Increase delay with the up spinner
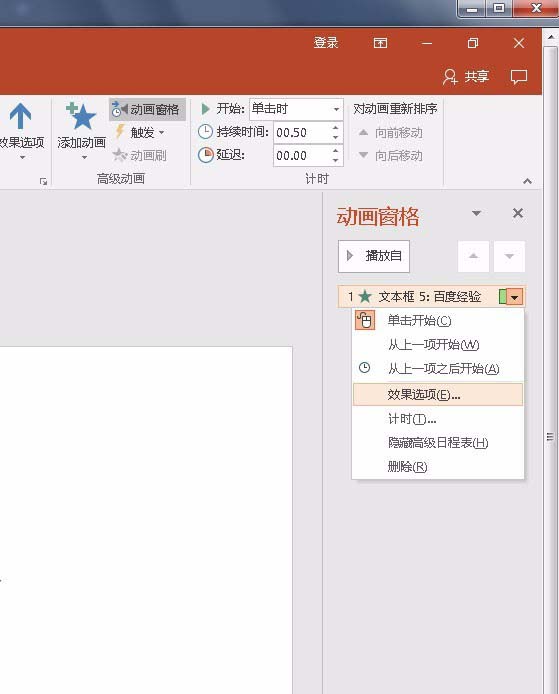 point(335,151)
